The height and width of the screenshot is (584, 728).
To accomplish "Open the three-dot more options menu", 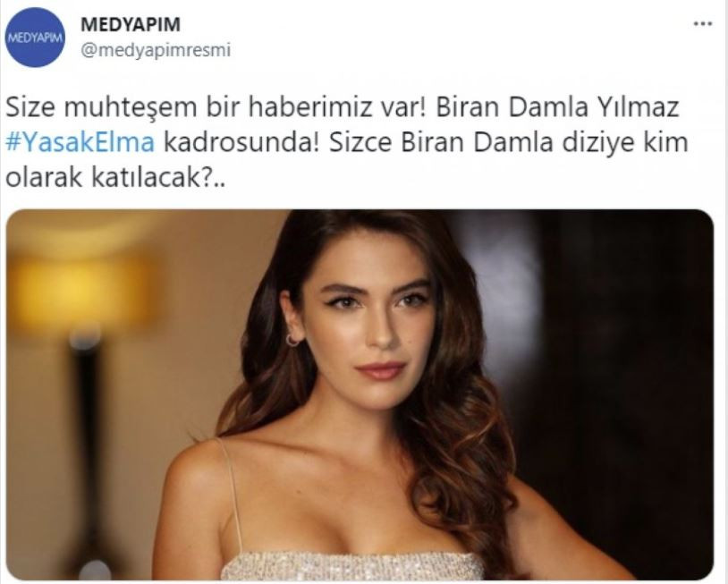I will (x=702, y=24).
